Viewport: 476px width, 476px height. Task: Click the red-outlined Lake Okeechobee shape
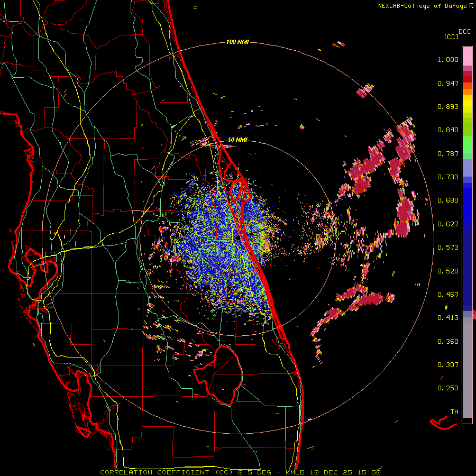(219, 375)
